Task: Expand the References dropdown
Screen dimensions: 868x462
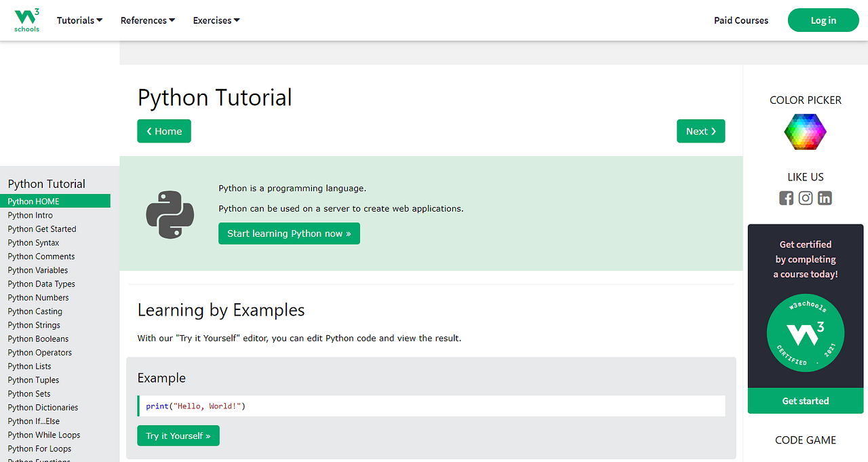Action: click(147, 20)
